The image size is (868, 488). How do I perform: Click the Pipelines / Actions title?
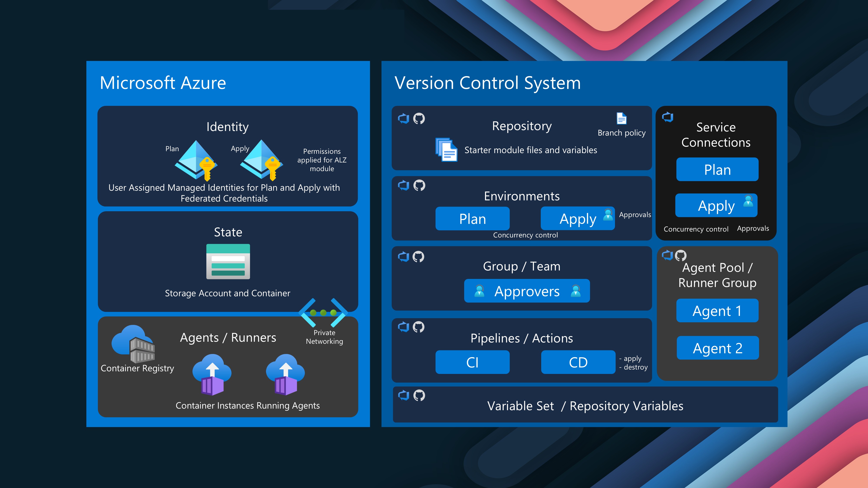(x=522, y=338)
